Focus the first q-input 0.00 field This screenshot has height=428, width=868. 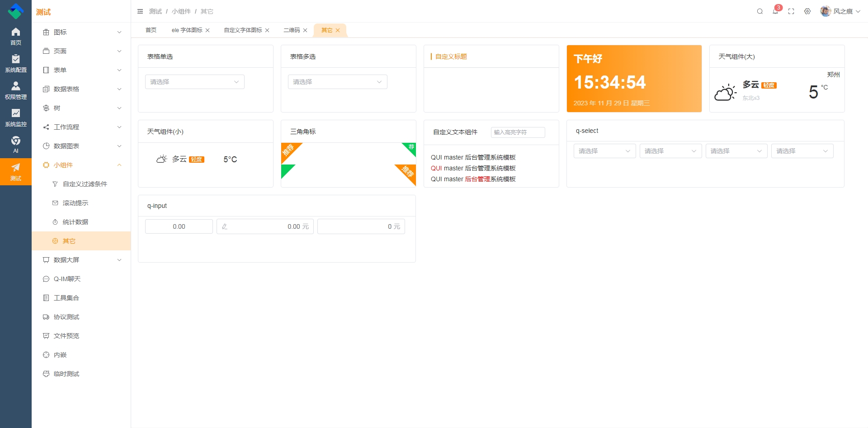coord(179,226)
